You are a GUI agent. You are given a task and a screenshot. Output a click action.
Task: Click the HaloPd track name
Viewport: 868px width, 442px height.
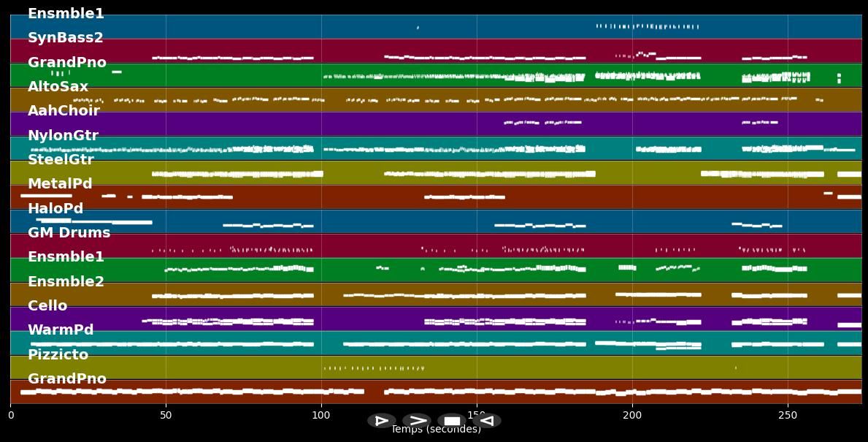pos(55,208)
